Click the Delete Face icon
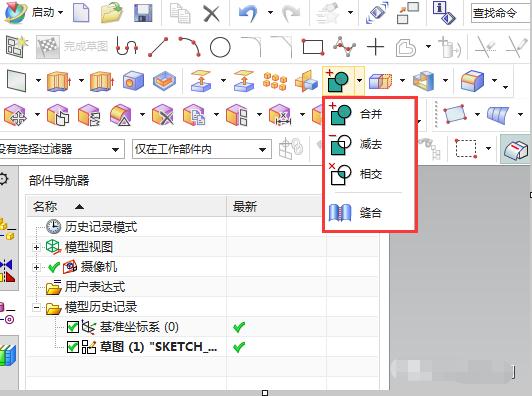Screen dimensions: 532x396 tap(163, 115)
